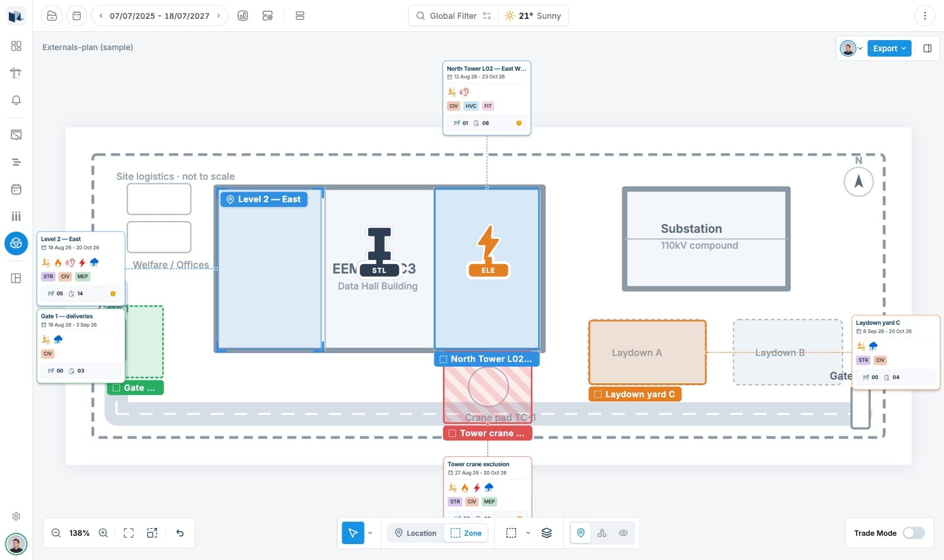Open the Laydown yard C info card
The height and width of the screenshot is (560, 944).
[896, 353]
